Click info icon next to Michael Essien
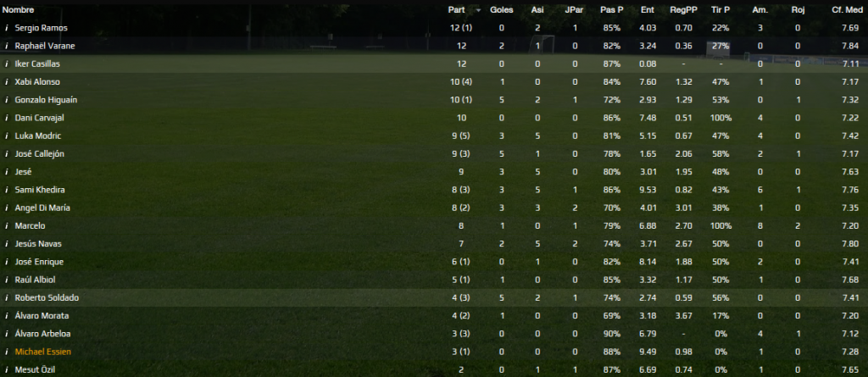 7,352
